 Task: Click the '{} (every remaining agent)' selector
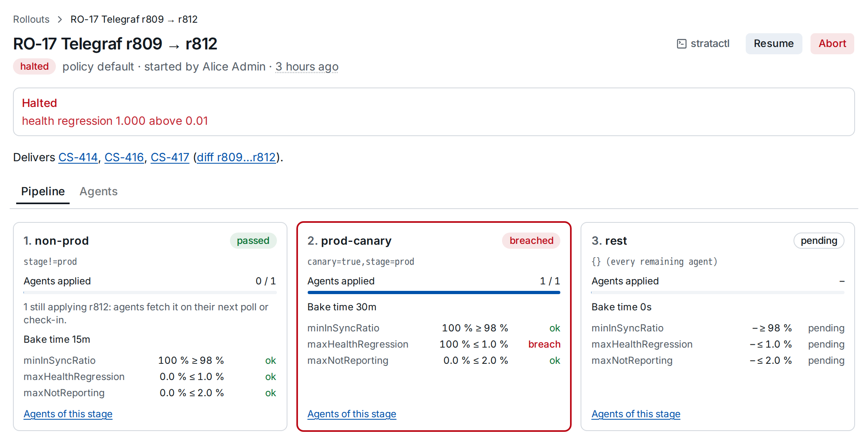click(654, 262)
